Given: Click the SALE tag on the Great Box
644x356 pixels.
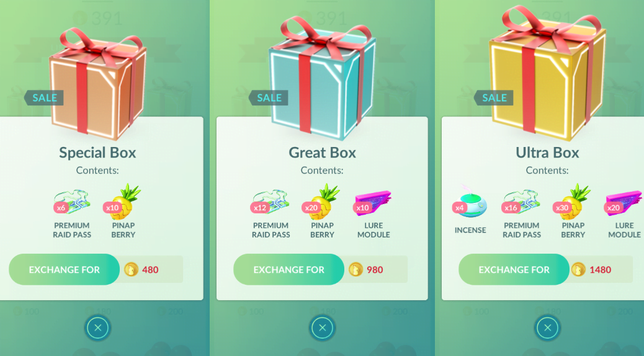Looking at the screenshot, I should [x=269, y=98].
